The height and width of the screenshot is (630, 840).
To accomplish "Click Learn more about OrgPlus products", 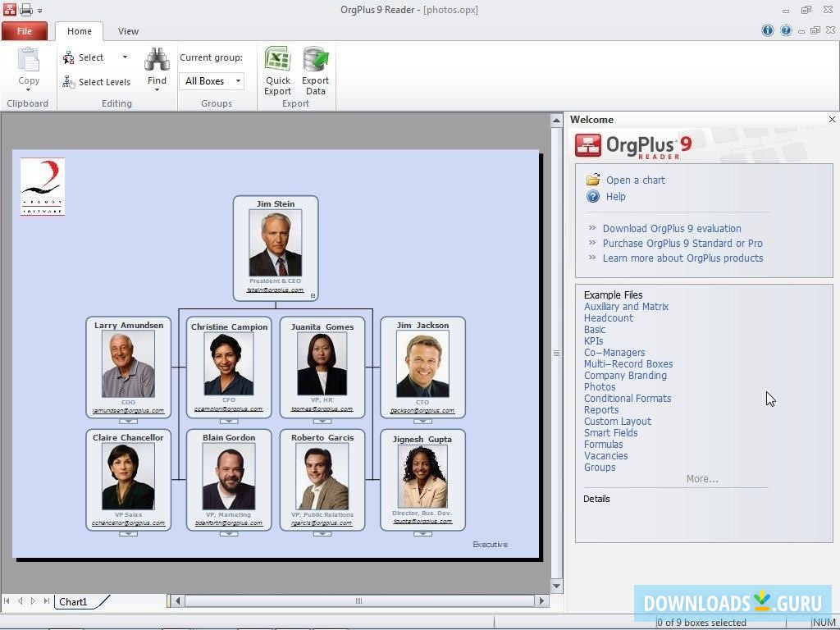I will [x=682, y=258].
